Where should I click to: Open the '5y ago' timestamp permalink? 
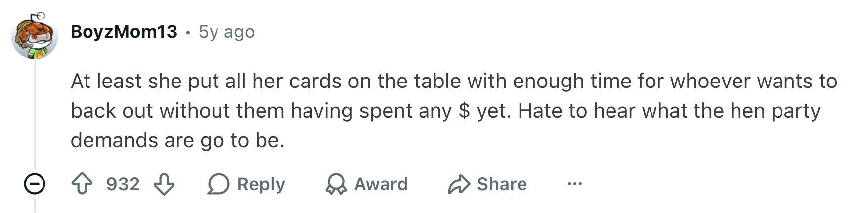(226, 32)
